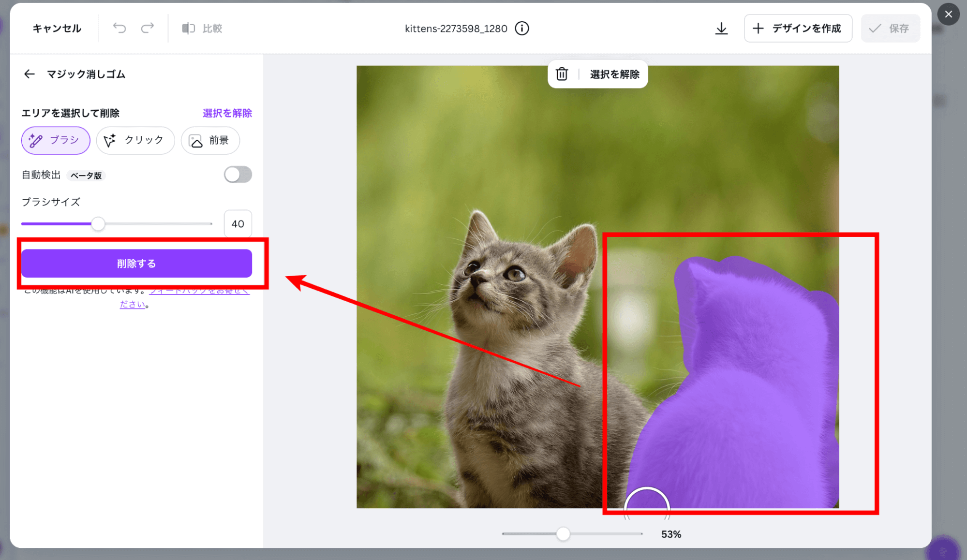The width and height of the screenshot is (967, 560).
Task: Select the Click (クリック) mode
Action: (x=135, y=140)
